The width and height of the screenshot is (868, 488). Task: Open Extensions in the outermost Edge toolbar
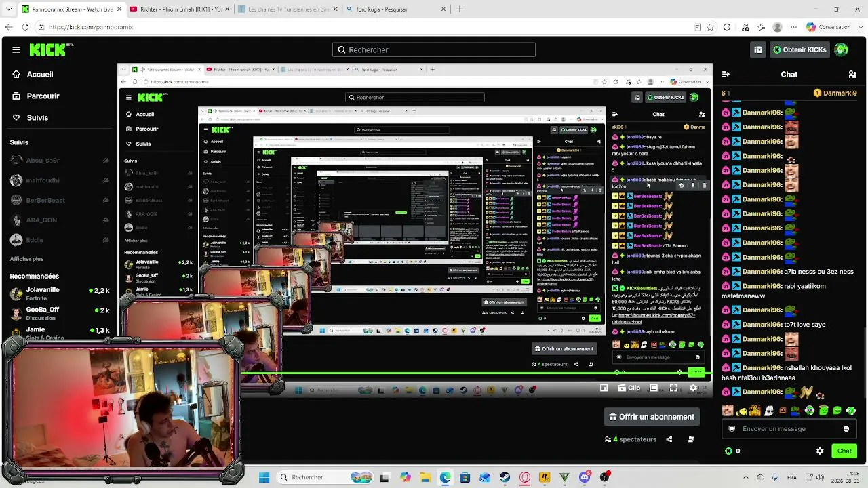(727, 27)
